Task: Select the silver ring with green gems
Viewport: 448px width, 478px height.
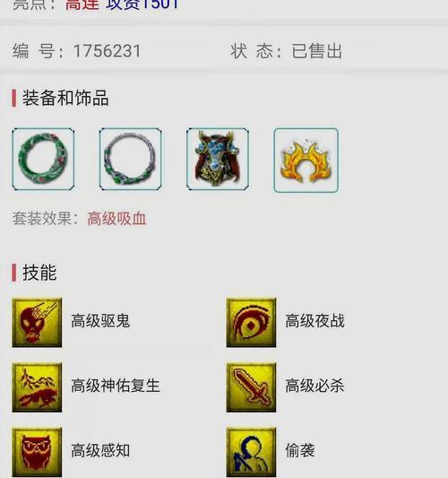Action: point(130,159)
